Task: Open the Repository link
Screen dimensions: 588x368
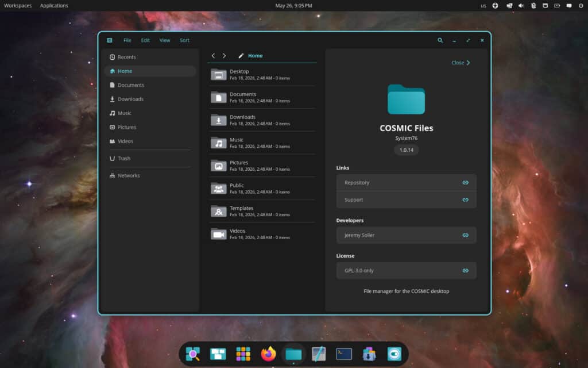Action: click(x=406, y=182)
